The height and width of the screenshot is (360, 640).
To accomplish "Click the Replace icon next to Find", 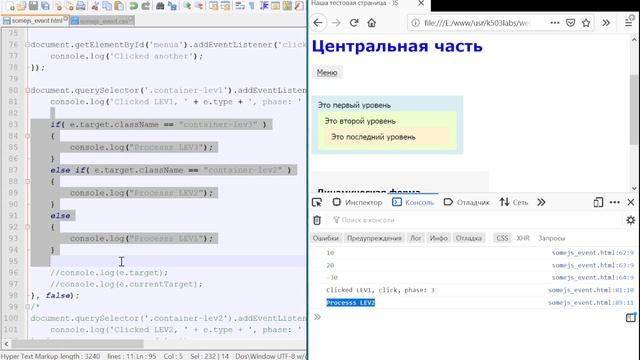I will [x=172, y=6].
